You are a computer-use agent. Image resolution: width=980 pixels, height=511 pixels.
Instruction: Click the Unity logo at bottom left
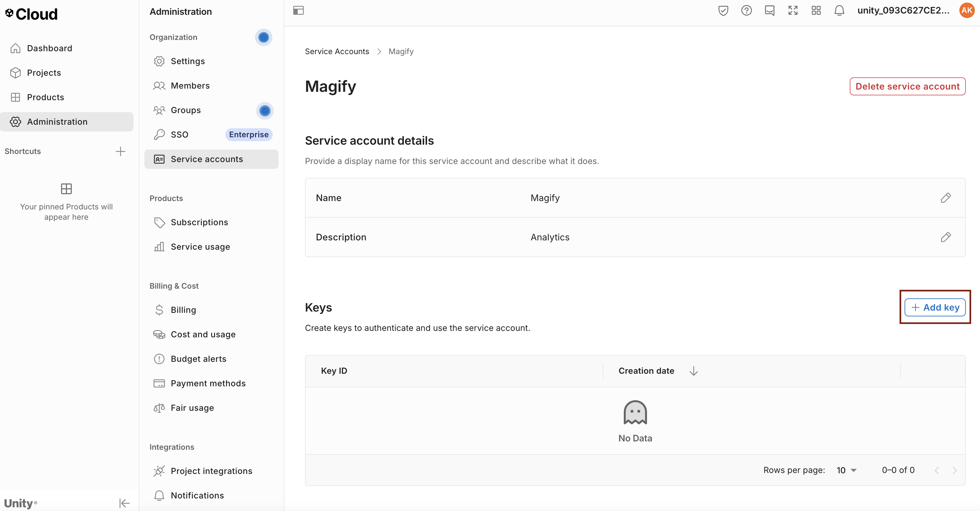21,503
